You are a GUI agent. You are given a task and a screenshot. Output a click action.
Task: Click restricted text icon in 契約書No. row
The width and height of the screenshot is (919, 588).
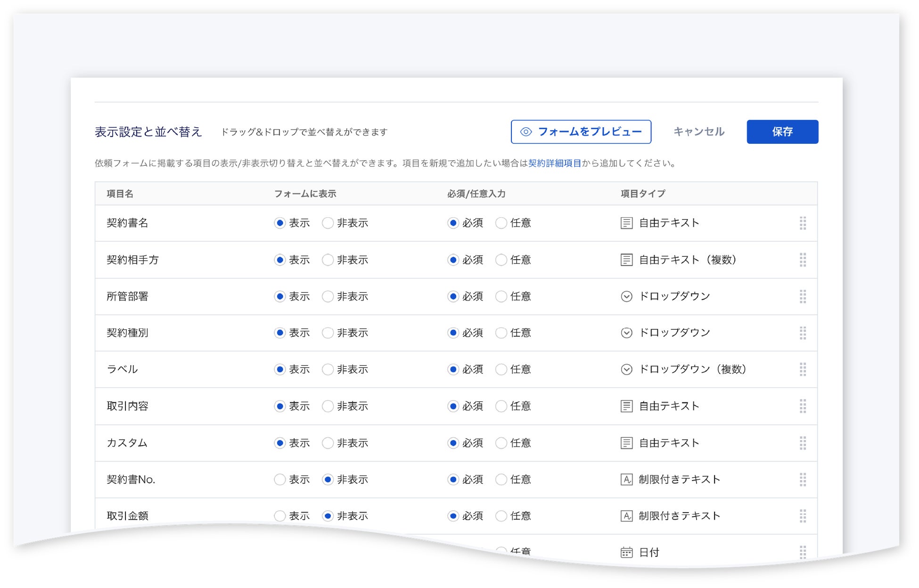(626, 480)
